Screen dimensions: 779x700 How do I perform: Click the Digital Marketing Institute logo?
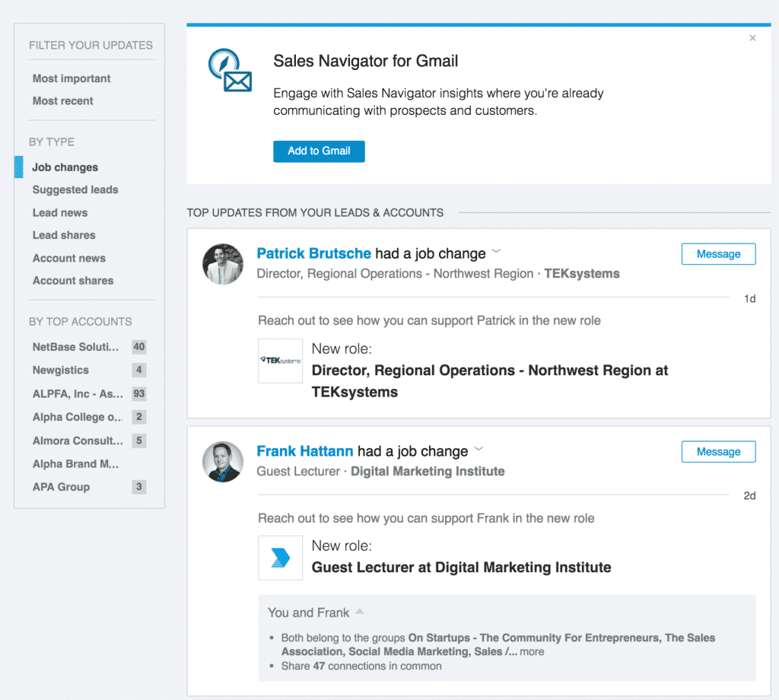[280, 557]
